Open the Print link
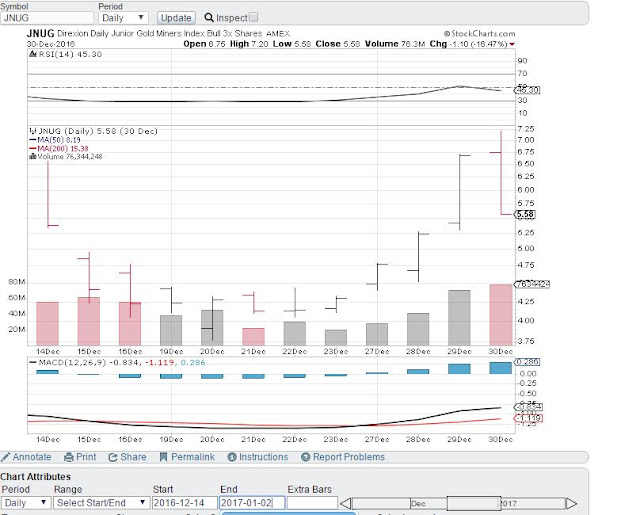Viewport: 640px width, 515px height. pos(86,457)
